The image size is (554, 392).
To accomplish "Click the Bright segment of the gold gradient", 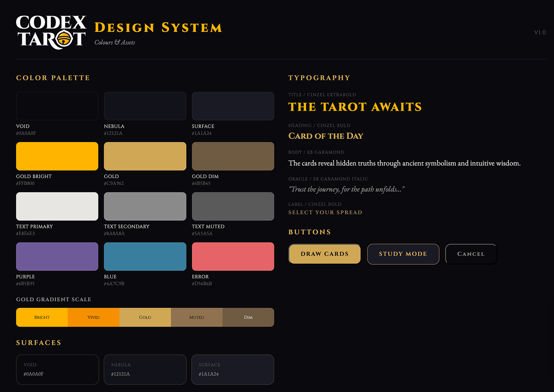I will (42, 317).
